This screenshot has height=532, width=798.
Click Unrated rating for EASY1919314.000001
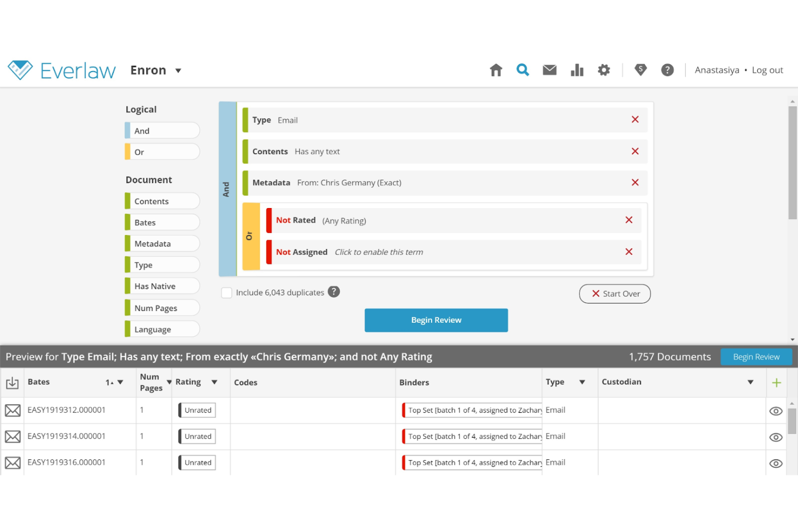[x=197, y=437]
